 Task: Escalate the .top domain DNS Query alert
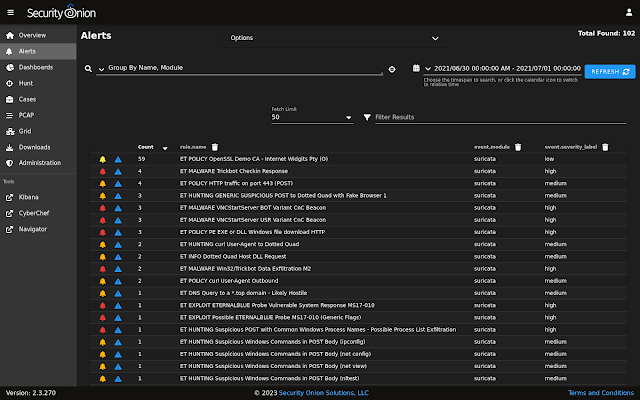coord(118,294)
